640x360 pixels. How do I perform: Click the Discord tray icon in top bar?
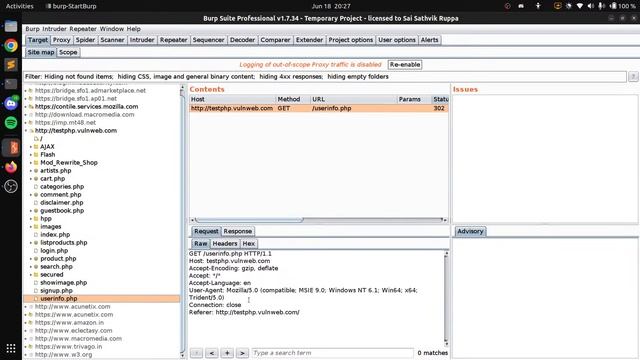(x=521, y=6)
